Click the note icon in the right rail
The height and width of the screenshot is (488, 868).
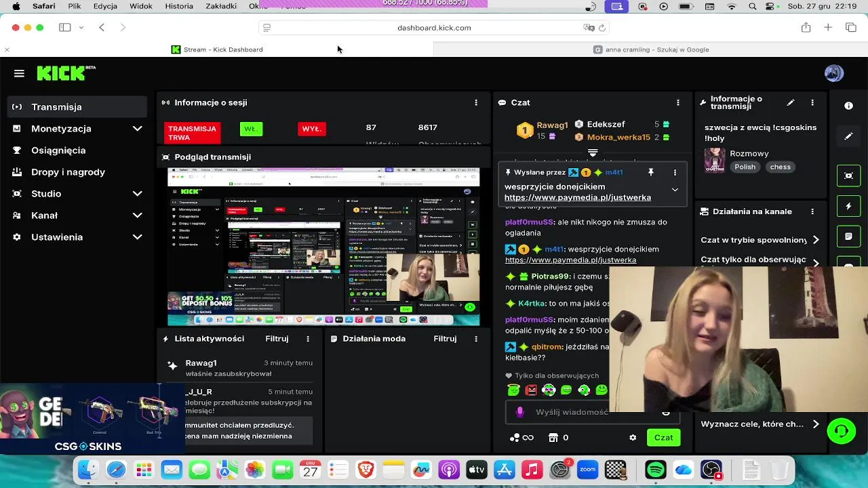click(848, 237)
